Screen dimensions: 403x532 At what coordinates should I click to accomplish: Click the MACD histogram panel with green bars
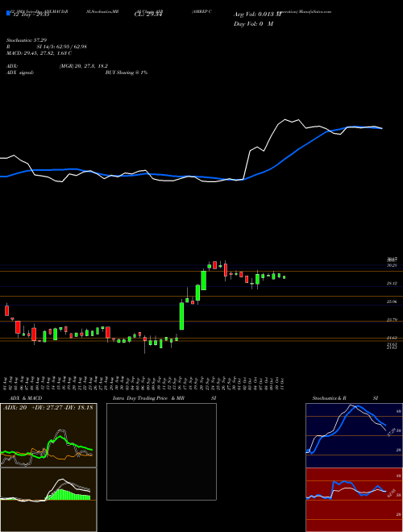tap(48, 500)
